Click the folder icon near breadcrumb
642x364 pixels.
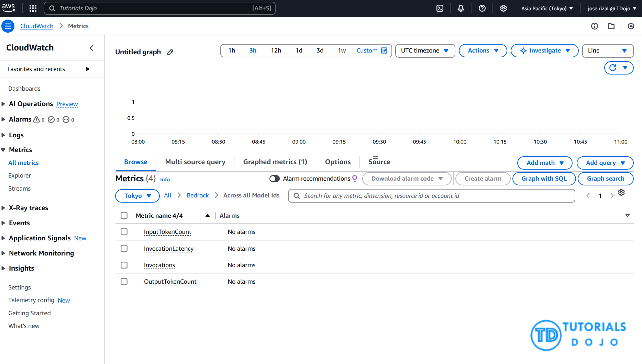pyautogui.click(x=611, y=26)
